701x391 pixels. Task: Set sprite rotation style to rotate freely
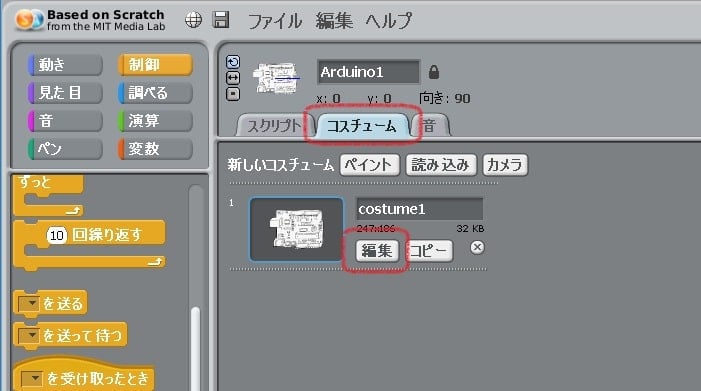click(x=233, y=62)
